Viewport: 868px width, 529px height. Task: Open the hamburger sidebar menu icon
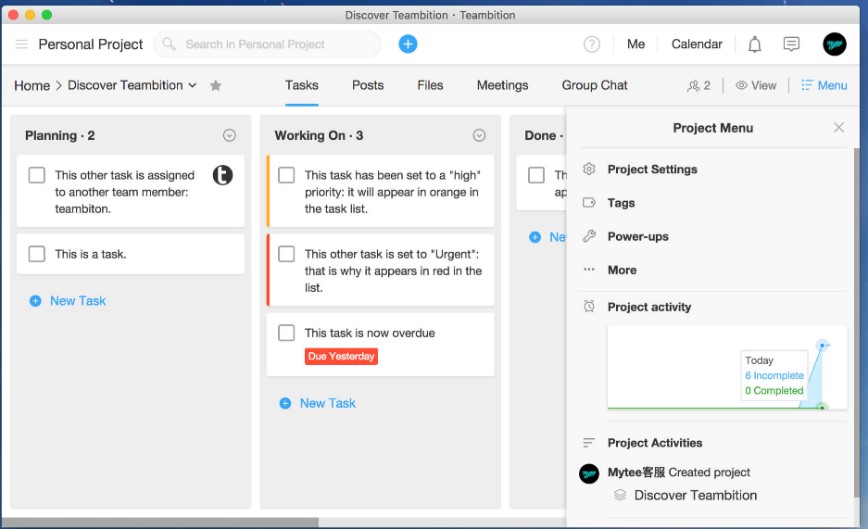[x=22, y=44]
